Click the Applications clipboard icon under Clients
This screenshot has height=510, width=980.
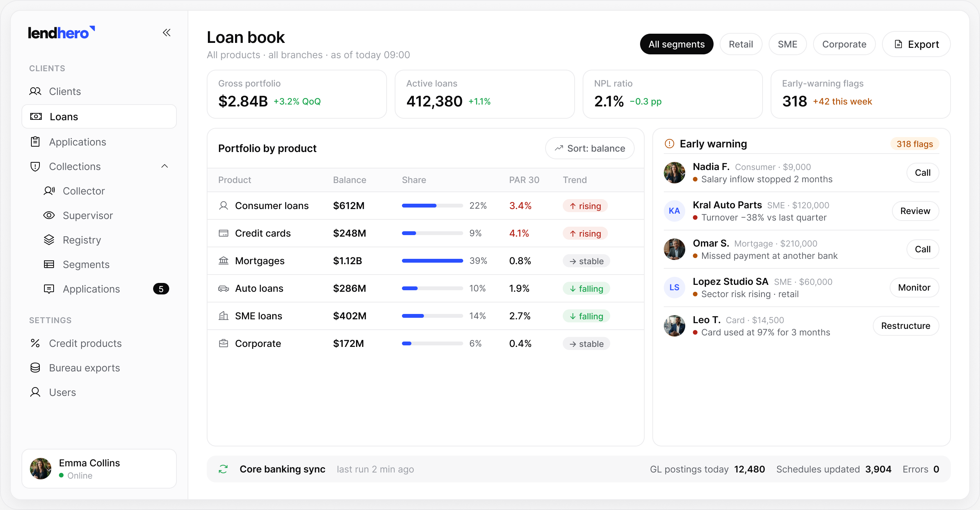(x=35, y=142)
